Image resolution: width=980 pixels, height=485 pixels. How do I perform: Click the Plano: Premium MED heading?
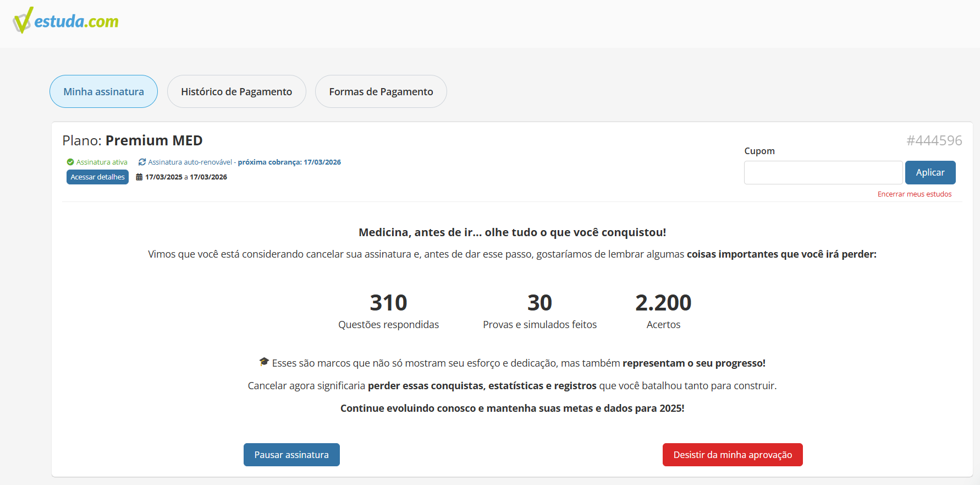click(x=133, y=140)
